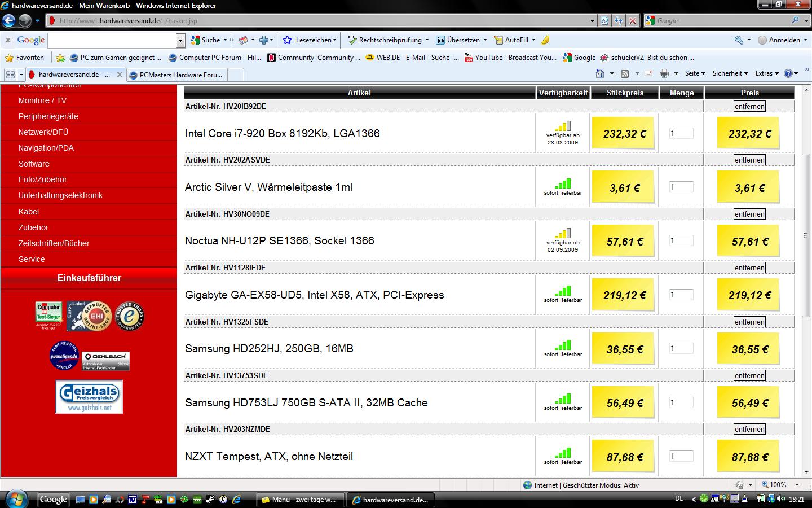The width and height of the screenshot is (812, 508).
Task: Open favorite 'WEB.DE - E-Mail'
Action: pyautogui.click(x=412, y=58)
